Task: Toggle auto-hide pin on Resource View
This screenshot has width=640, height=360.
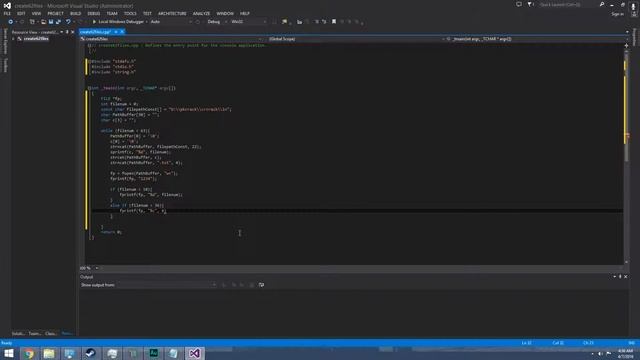Action: click(67, 32)
